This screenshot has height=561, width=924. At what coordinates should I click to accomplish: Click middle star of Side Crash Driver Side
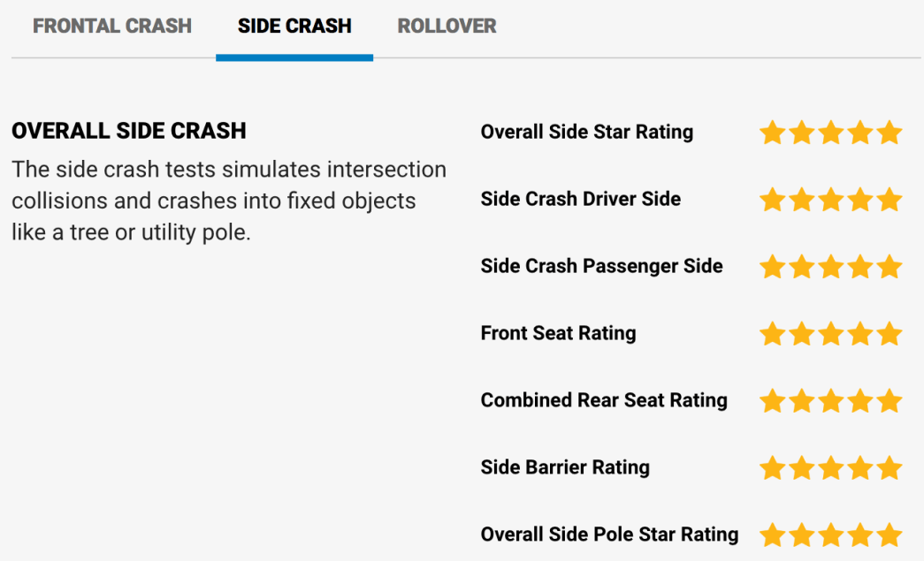(x=831, y=200)
